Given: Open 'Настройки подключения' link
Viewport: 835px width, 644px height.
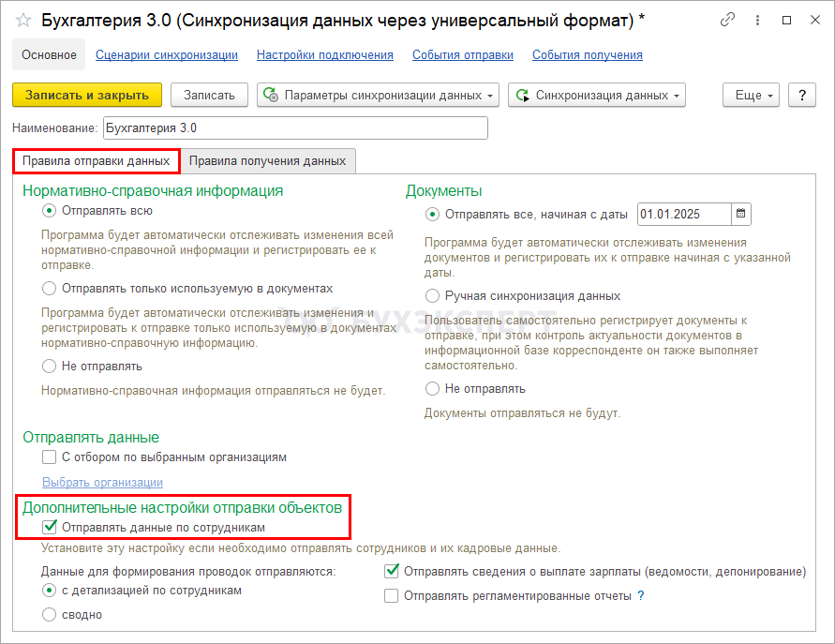Looking at the screenshot, I should point(325,55).
